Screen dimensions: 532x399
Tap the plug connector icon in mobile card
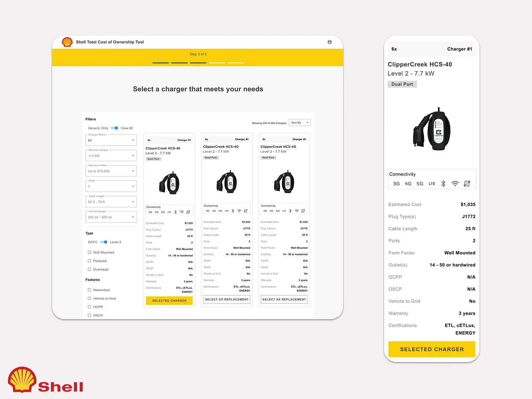[467, 184]
